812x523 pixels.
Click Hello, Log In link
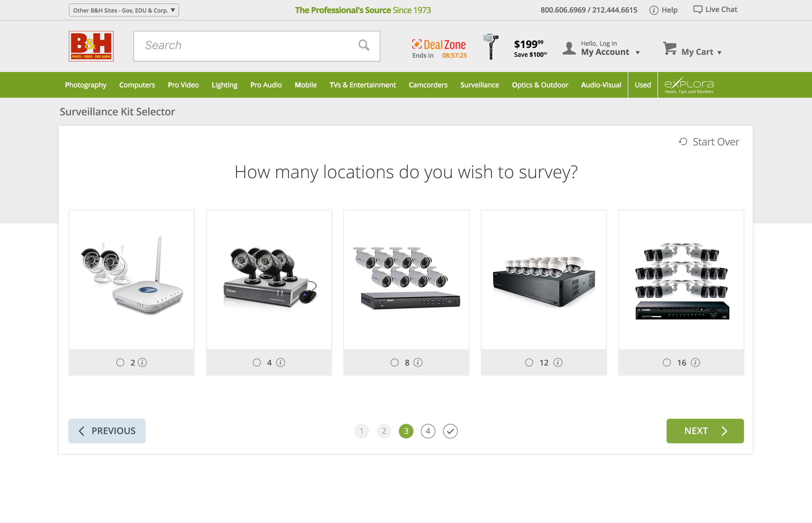coord(599,43)
